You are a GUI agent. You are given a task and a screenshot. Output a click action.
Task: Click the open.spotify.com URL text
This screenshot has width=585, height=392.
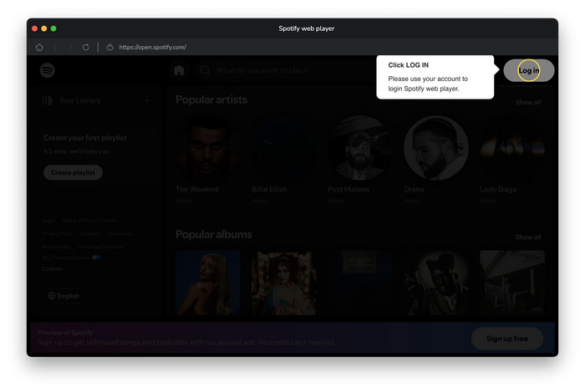[x=153, y=48]
